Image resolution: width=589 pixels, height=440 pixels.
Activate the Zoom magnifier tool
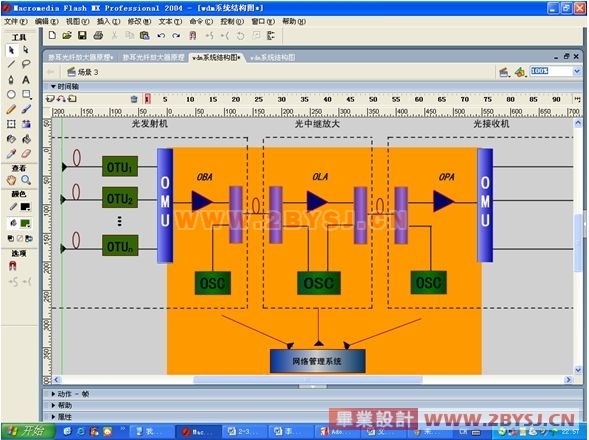(x=26, y=180)
